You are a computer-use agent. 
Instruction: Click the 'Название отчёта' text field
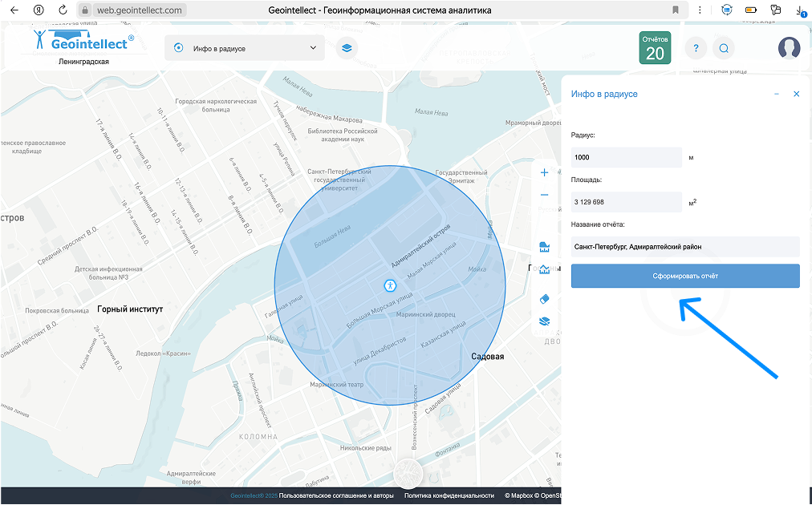(x=685, y=247)
